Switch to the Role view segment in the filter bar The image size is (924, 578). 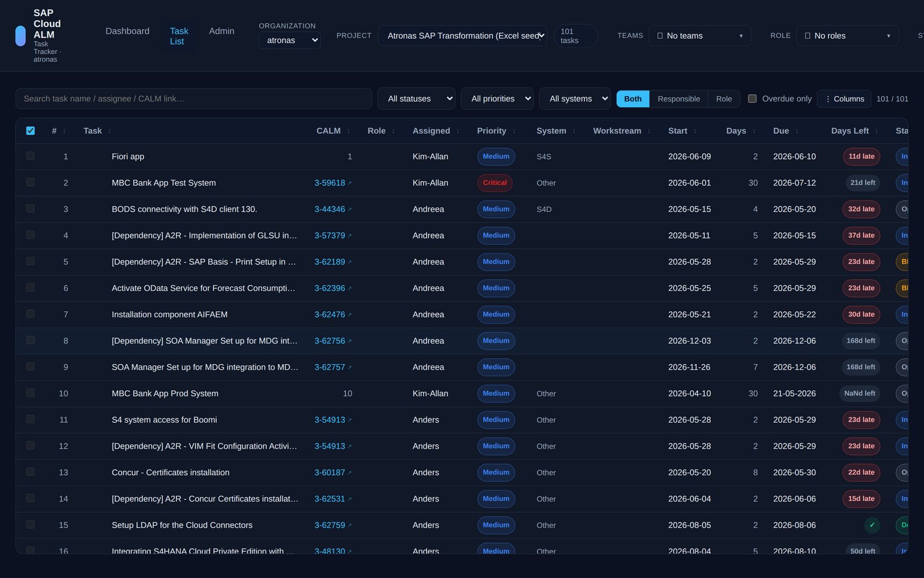724,99
